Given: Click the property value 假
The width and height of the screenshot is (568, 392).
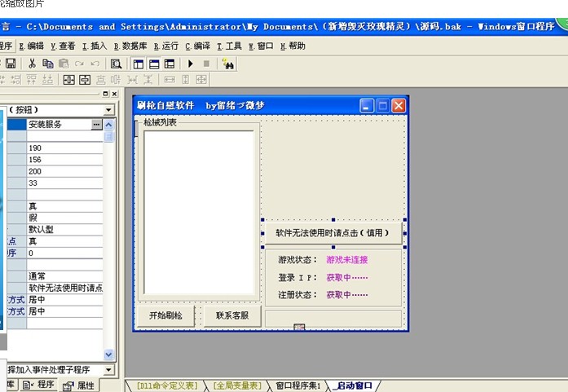Looking at the screenshot, I should pos(65,218).
